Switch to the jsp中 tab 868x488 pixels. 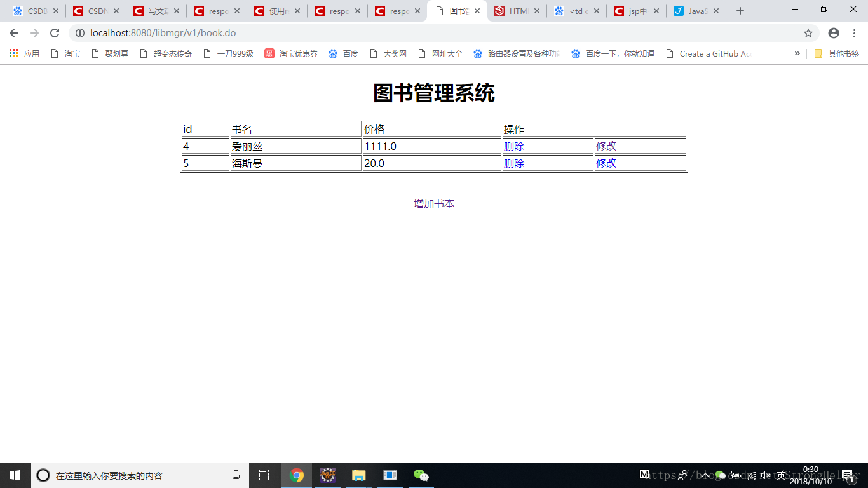(x=637, y=11)
